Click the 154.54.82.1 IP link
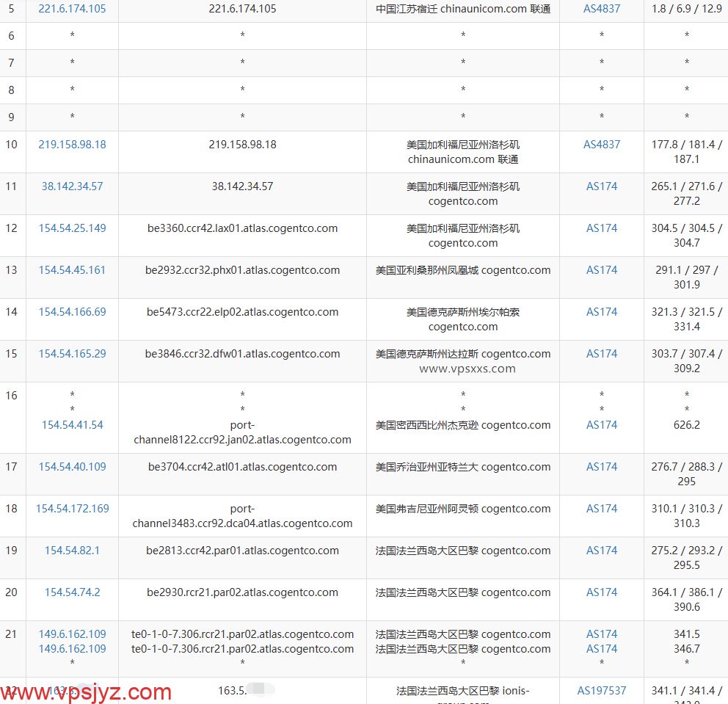This screenshot has height=704, width=728. click(72, 550)
